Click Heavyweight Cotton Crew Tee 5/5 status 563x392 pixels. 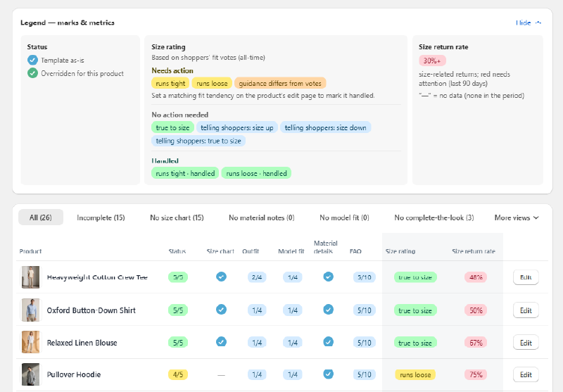click(178, 277)
